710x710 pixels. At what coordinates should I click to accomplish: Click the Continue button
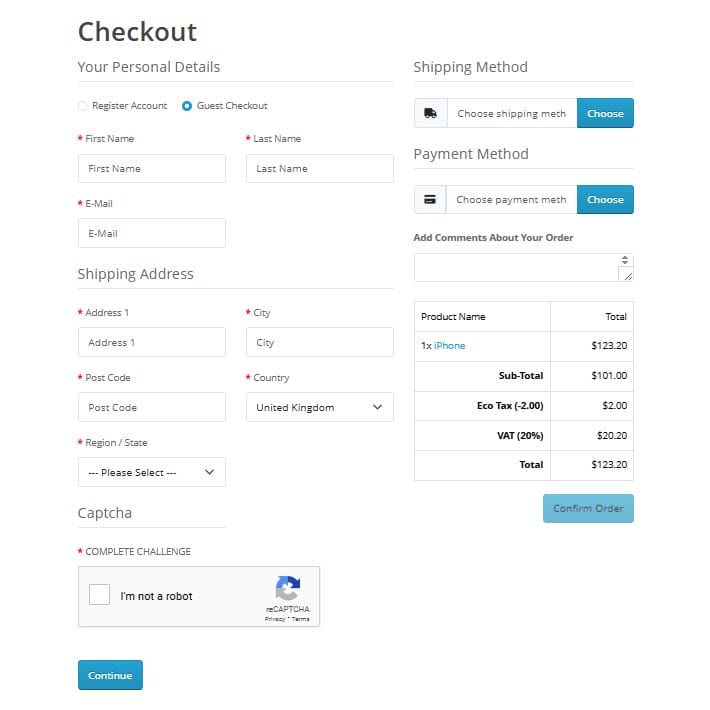[110, 675]
